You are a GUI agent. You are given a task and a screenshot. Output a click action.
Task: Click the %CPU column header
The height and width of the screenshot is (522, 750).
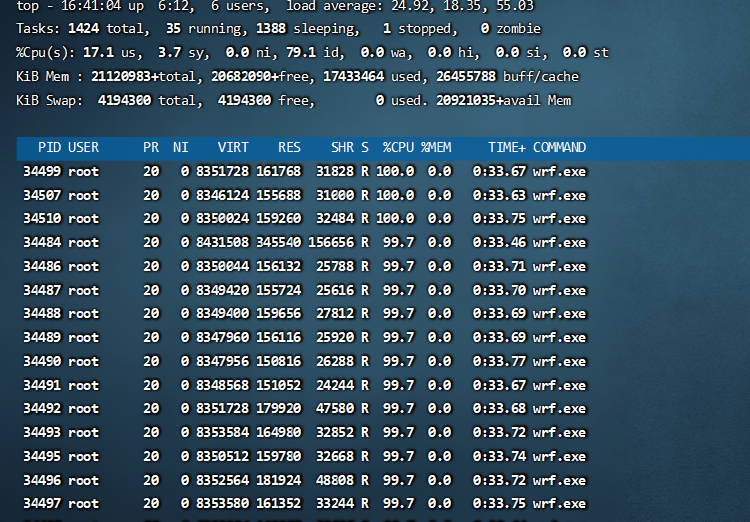pos(397,147)
